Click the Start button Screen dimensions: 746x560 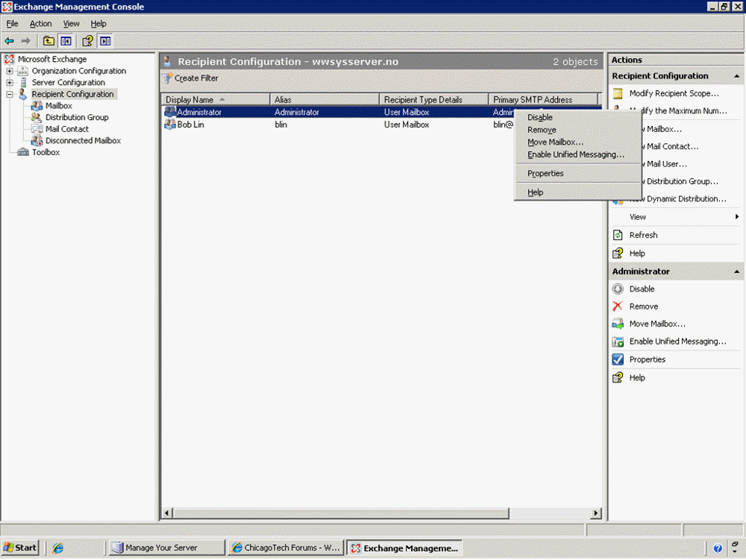click(20, 547)
